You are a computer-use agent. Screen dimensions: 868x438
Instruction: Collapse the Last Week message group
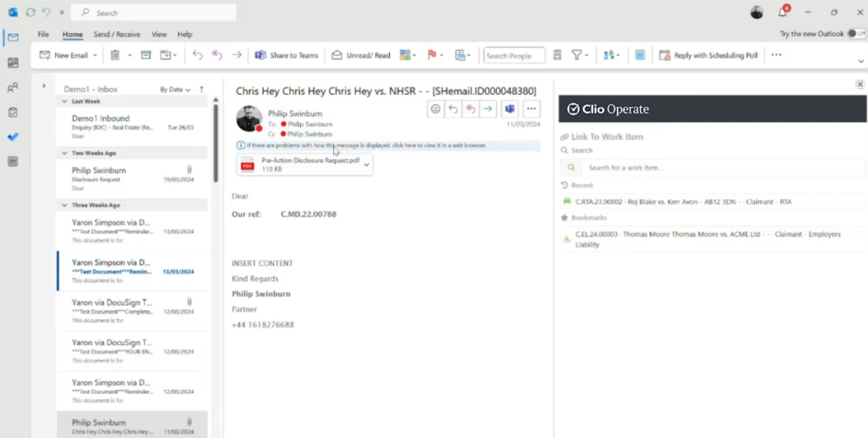coord(64,102)
